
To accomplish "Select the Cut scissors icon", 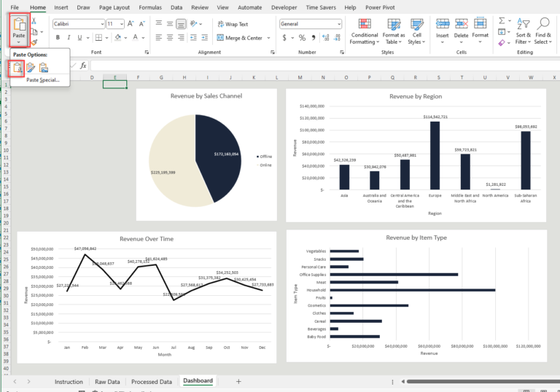I will 34,21.
